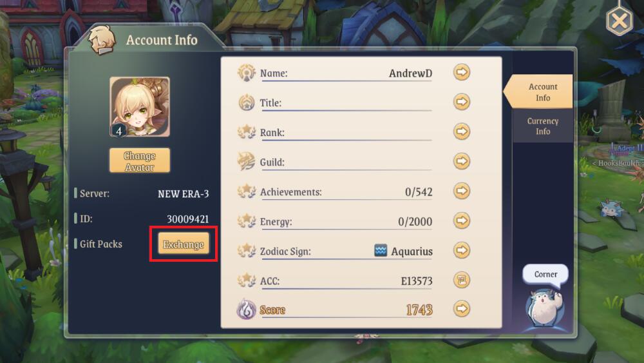This screenshot has height=363, width=644.
Task: Click the purple Score flame icon
Action: coord(247,309)
